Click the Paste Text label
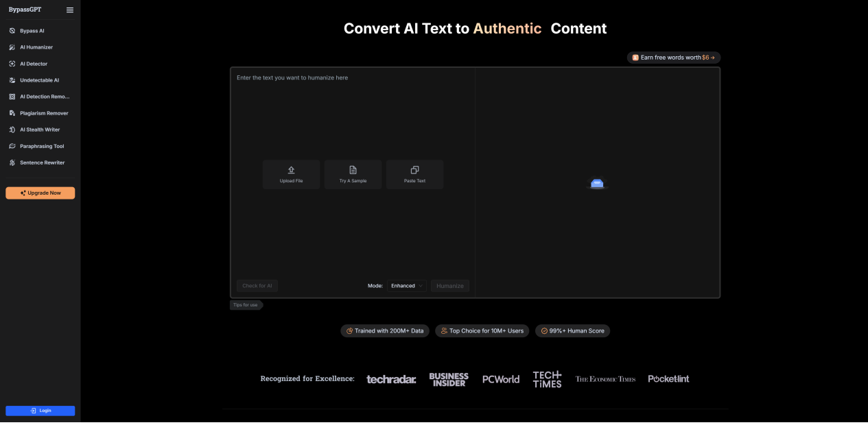 [x=414, y=181]
